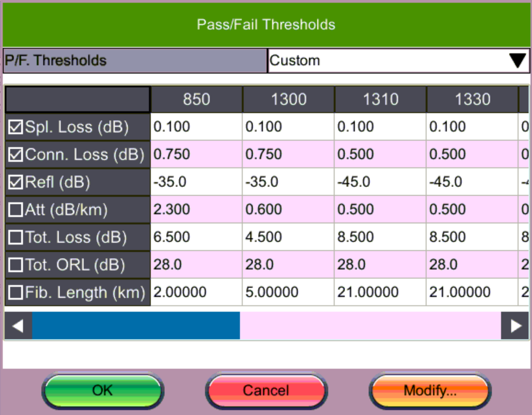This screenshot has height=415, width=532.
Task: Click the black dropdown arrow triangle
Action: point(518,60)
